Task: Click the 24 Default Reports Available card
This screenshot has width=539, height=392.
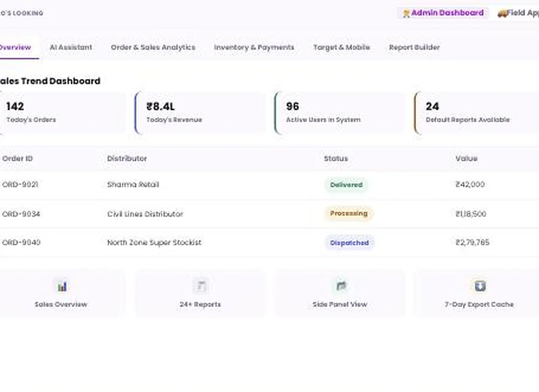Action: pos(478,113)
